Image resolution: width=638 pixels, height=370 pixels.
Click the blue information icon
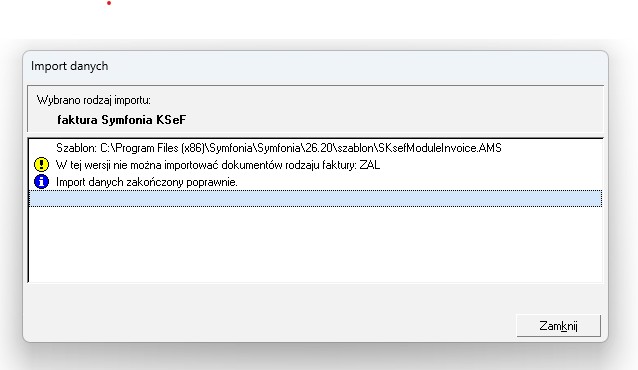[x=41, y=182]
